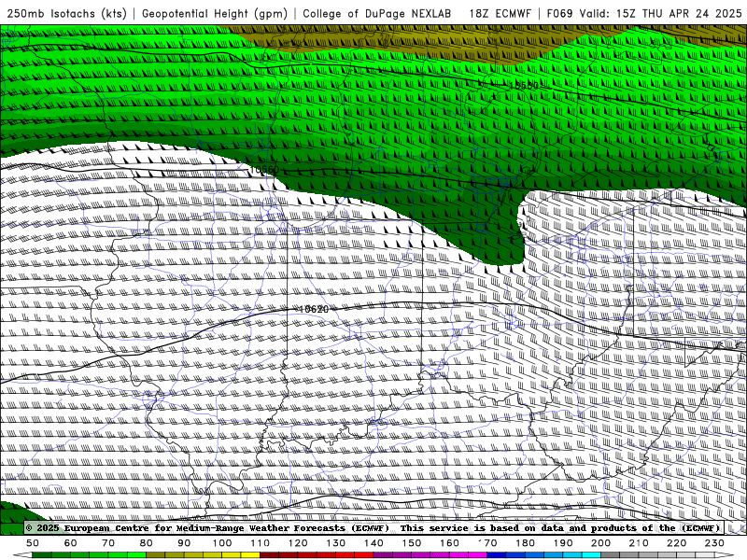This screenshot has width=747, height=560.
Task: Click the 10620 height contour label
Action: pos(314,309)
